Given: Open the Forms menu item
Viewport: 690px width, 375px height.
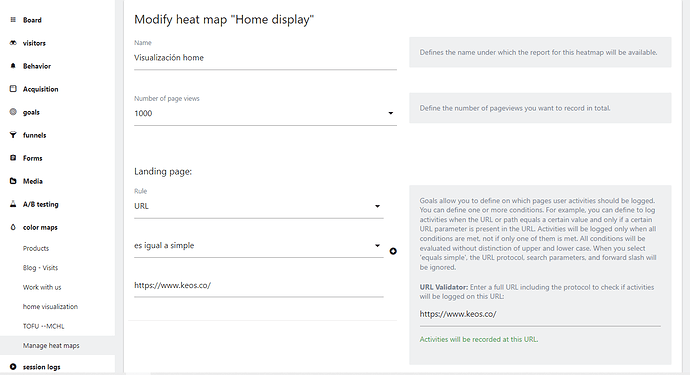Looking at the screenshot, I should tap(33, 158).
